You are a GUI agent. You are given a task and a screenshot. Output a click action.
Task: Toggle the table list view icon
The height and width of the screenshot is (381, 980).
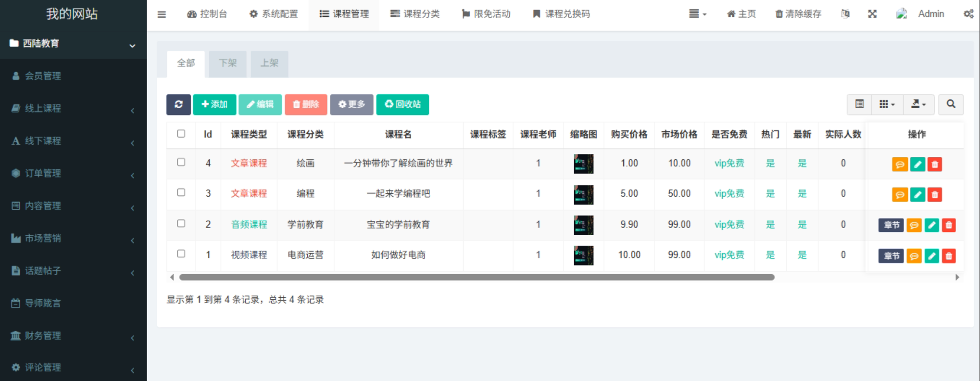tap(859, 104)
